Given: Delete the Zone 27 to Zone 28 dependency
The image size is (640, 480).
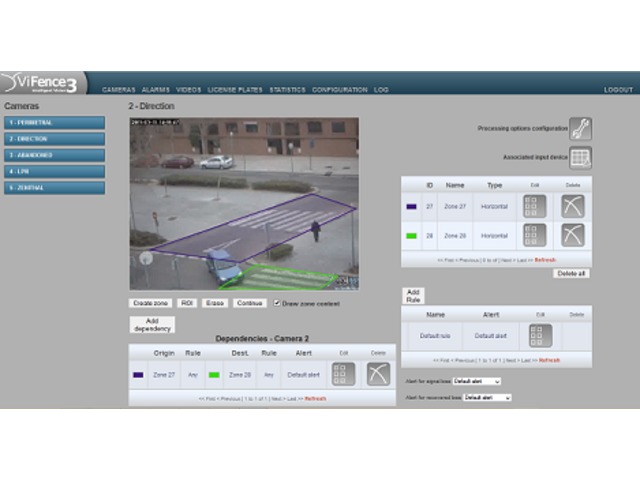Looking at the screenshot, I should coord(377,374).
